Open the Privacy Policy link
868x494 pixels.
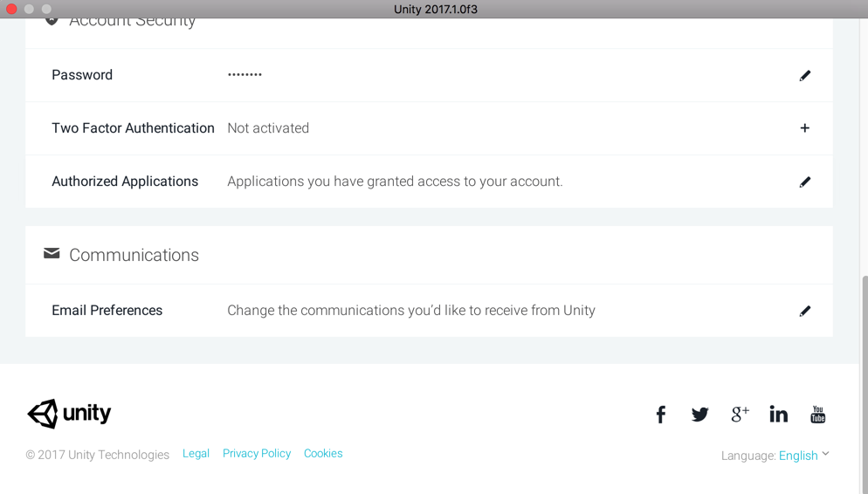pyautogui.click(x=257, y=454)
